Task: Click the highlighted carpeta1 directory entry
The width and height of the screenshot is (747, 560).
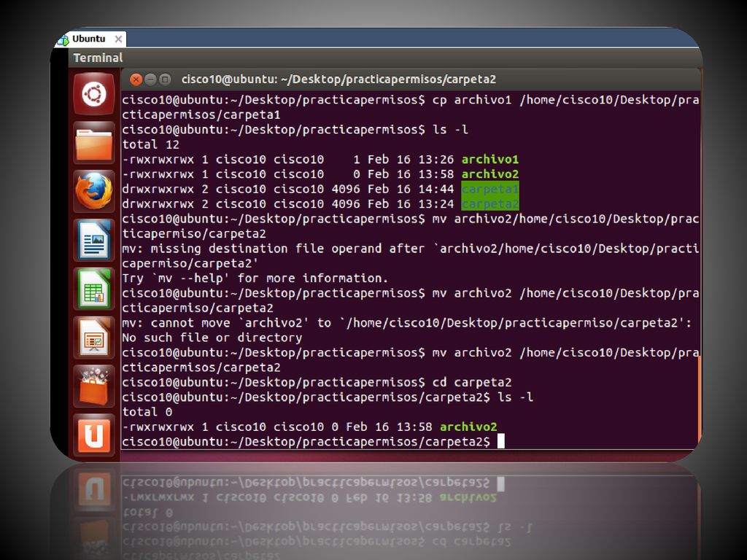Action: (489, 189)
